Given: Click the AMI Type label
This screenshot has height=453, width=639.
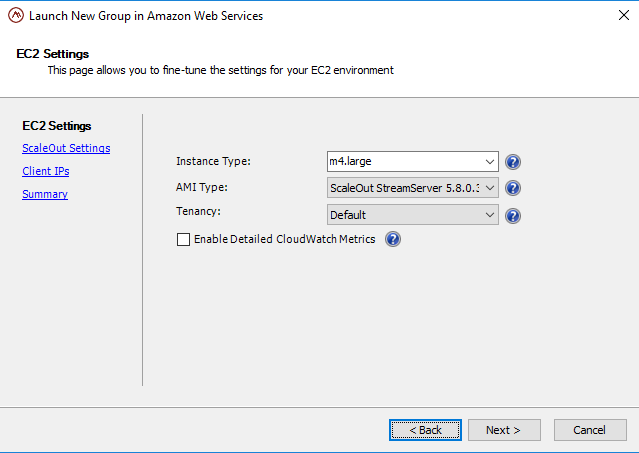Looking at the screenshot, I should (202, 187).
